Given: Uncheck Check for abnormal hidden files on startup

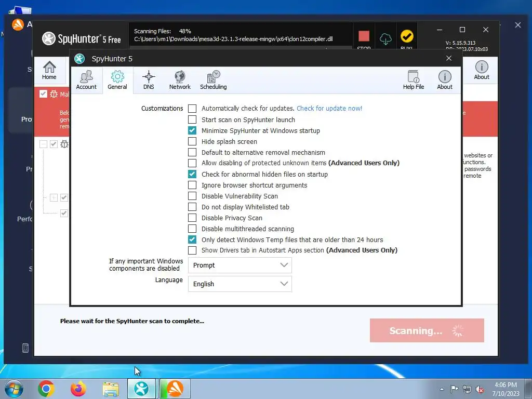Looking at the screenshot, I should (x=192, y=174).
